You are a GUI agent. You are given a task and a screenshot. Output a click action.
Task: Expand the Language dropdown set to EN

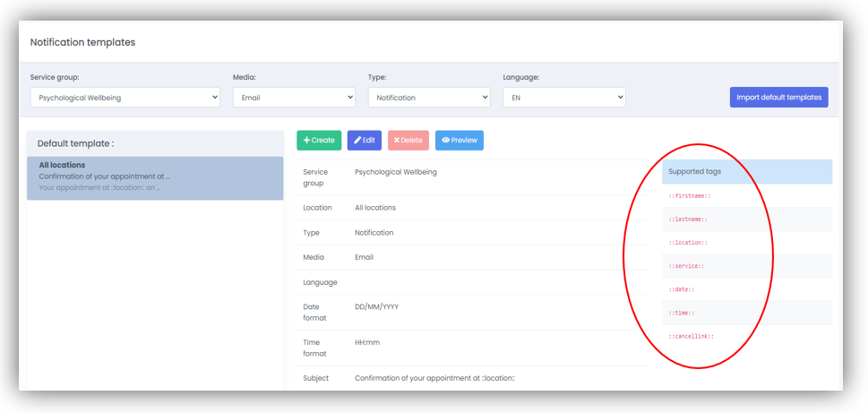[563, 98]
